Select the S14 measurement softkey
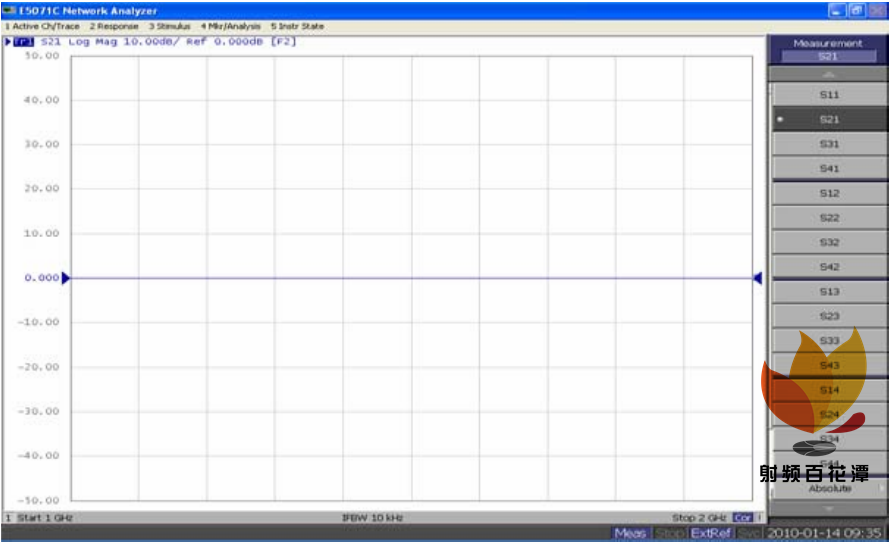 coord(829,390)
